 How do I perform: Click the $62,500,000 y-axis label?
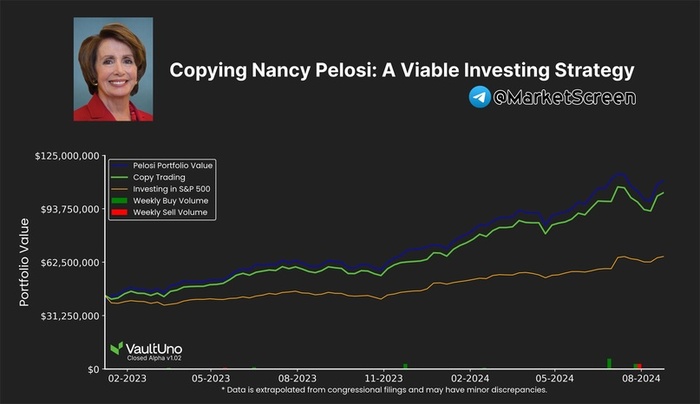[x=68, y=262]
